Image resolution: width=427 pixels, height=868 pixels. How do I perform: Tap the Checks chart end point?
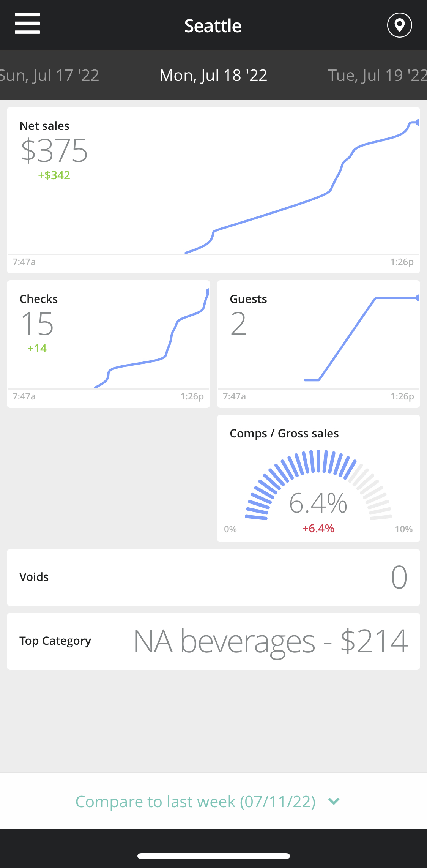[x=208, y=292]
